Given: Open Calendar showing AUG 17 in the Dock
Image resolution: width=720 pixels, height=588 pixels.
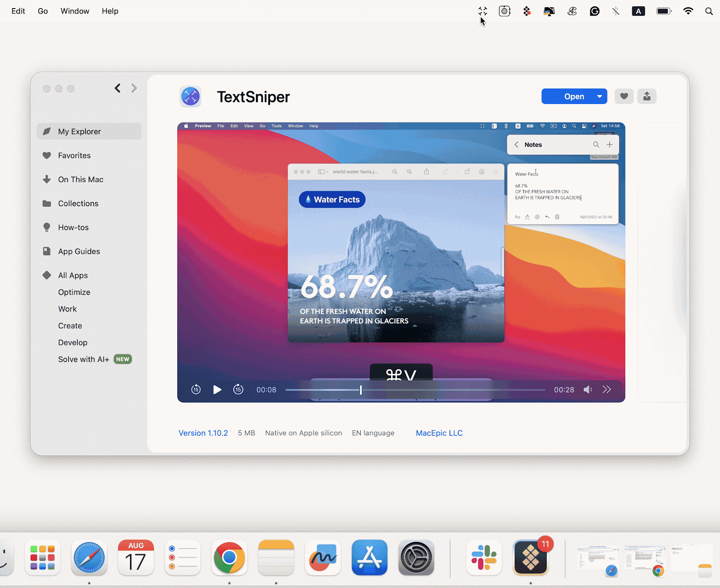Looking at the screenshot, I should [x=136, y=557].
